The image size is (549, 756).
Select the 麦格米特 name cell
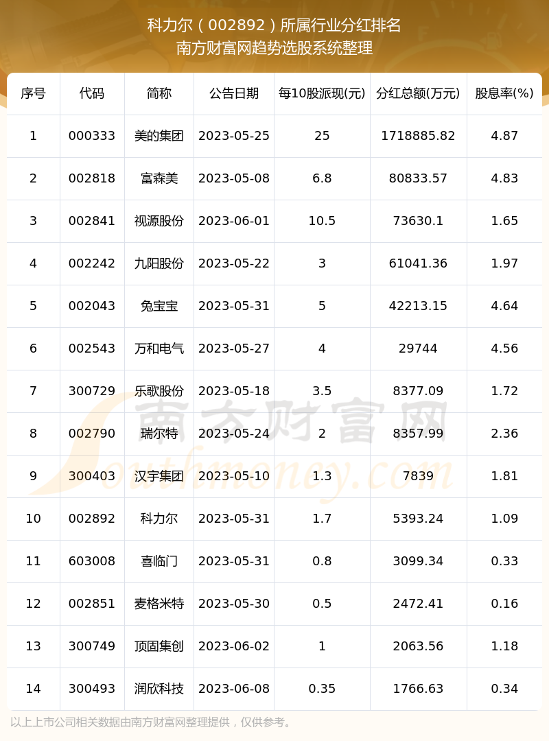pos(159,604)
